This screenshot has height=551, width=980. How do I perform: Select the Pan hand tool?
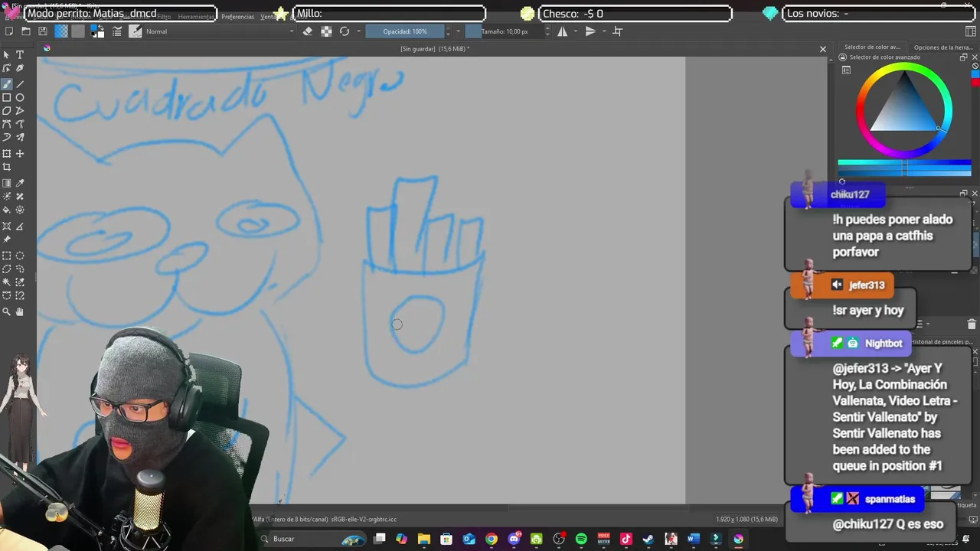(x=20, y=311)
